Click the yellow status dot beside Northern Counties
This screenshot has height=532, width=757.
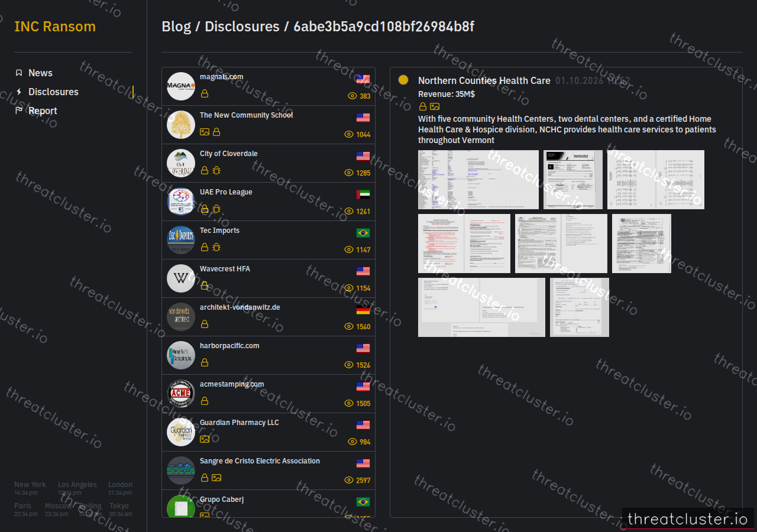click(x=403, y=80)
